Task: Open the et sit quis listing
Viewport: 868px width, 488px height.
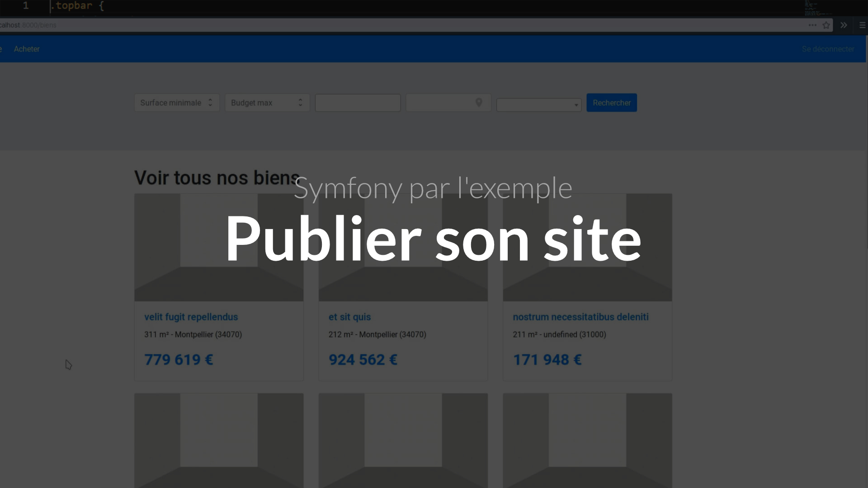Action: pyautogui.click(x=349, y=317)
